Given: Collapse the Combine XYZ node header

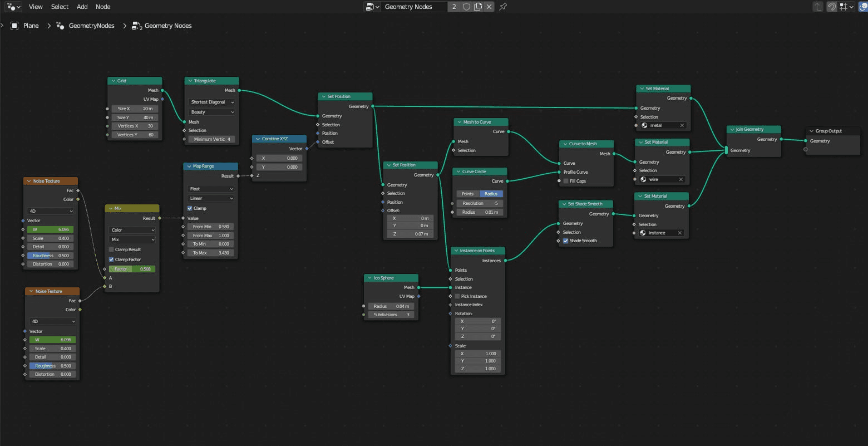Looking at the screenshot, I should click(257, 139).
